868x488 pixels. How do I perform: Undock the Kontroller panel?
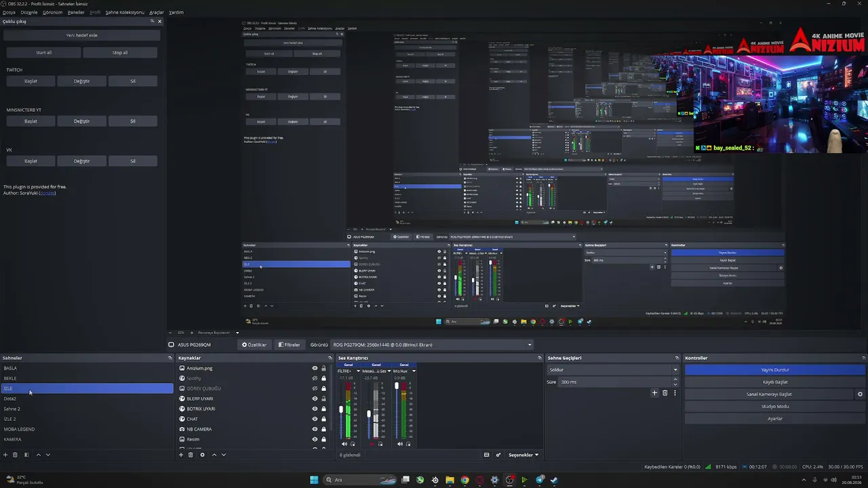coord(864,358)
